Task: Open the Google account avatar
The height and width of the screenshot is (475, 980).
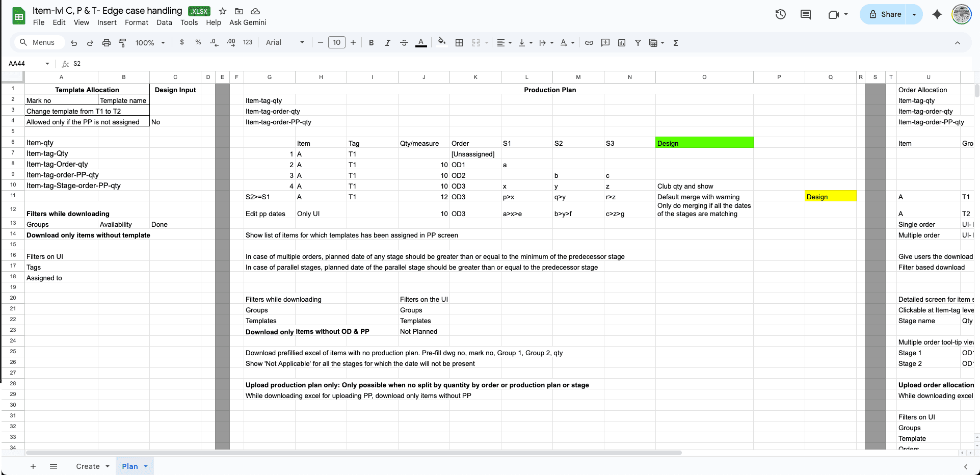Action: [x=962, y=14]
